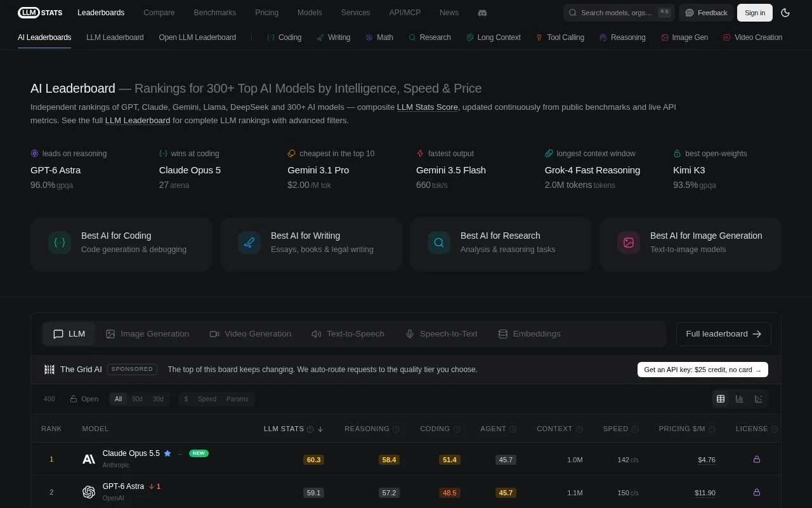
Task: Click the LLM Stats logo
Action: tap(40, 13)
